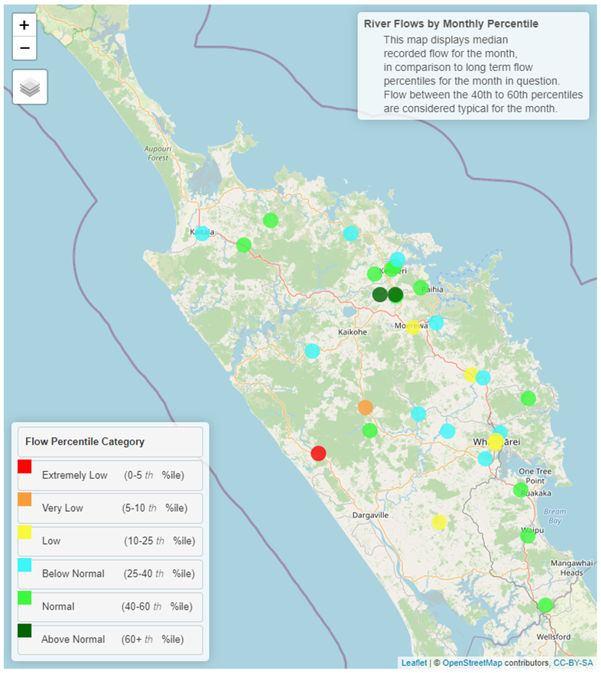
Task: Click the cyan Below Normal legend swatch
Action: pyautogui.click(x=24, y=565)
